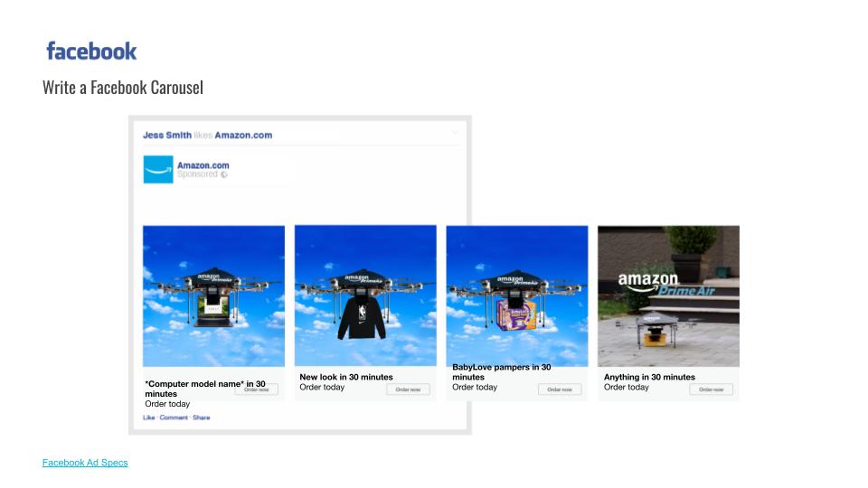
Task: Select the BabyLove pampers drone image
Action: (517, 296)
